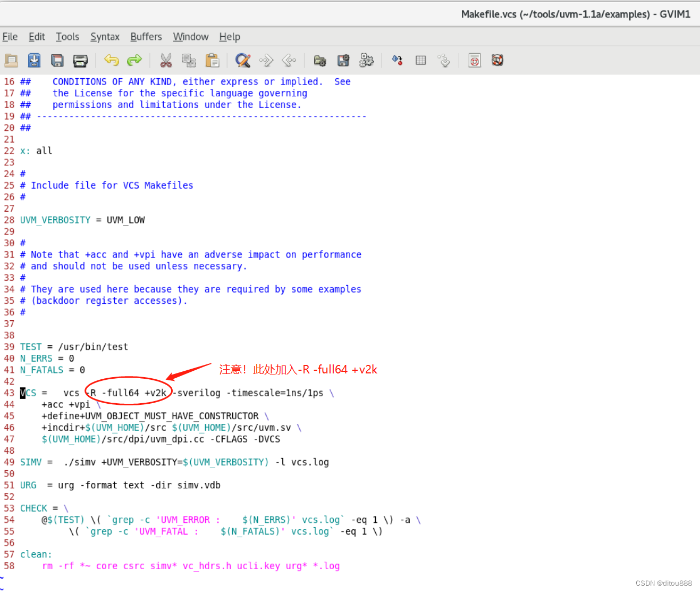Screen dimensions: 700x591
Task: Undo the last change
Action: (x=112, y=60)
